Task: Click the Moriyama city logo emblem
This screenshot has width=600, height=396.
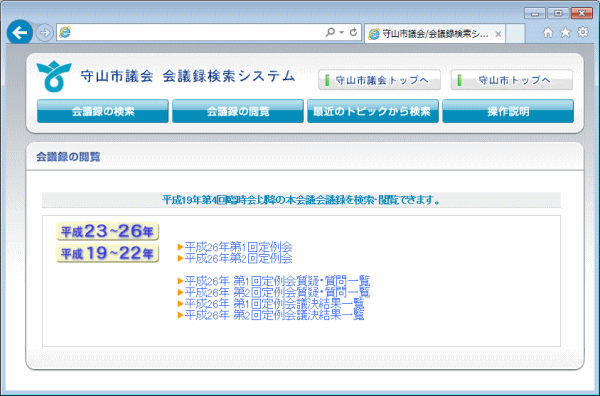Action: 54,76
